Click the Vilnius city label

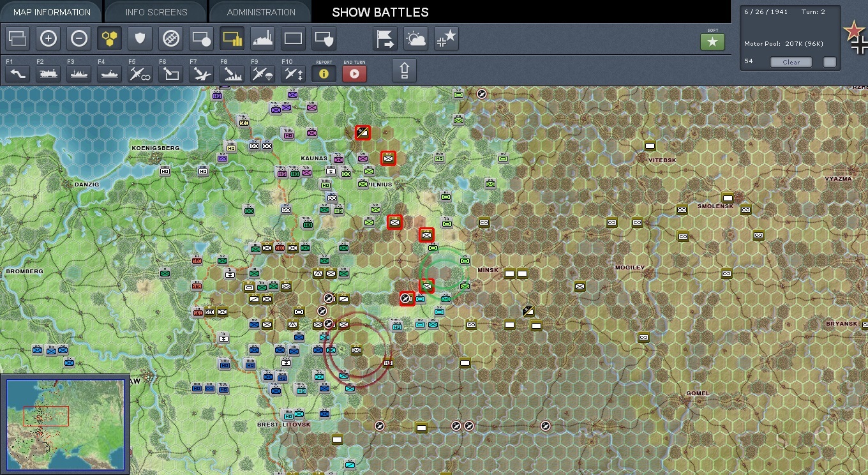(380, 185)
